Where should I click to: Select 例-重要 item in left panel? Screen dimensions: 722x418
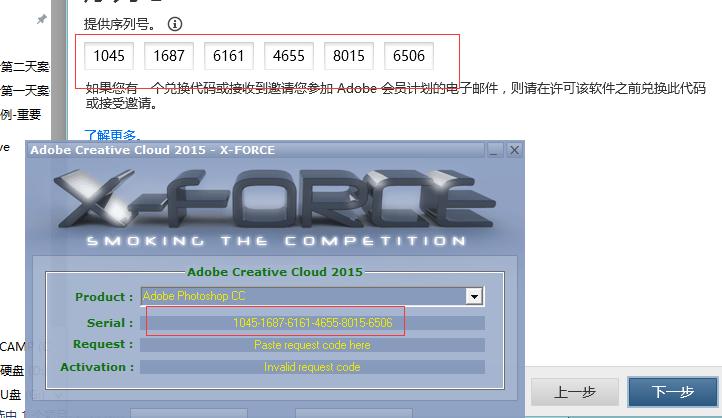(x=21, y=114)
